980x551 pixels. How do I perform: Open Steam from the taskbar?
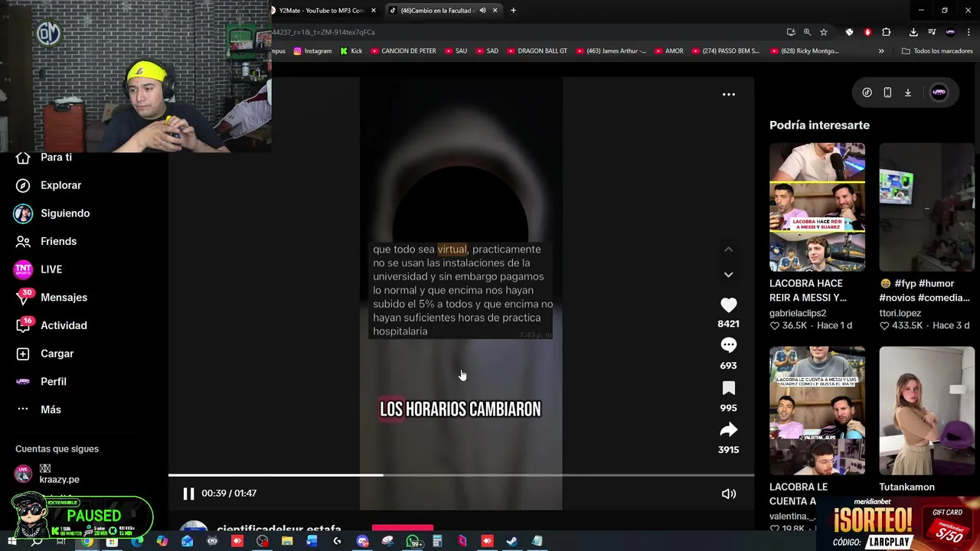coord(512,541)
